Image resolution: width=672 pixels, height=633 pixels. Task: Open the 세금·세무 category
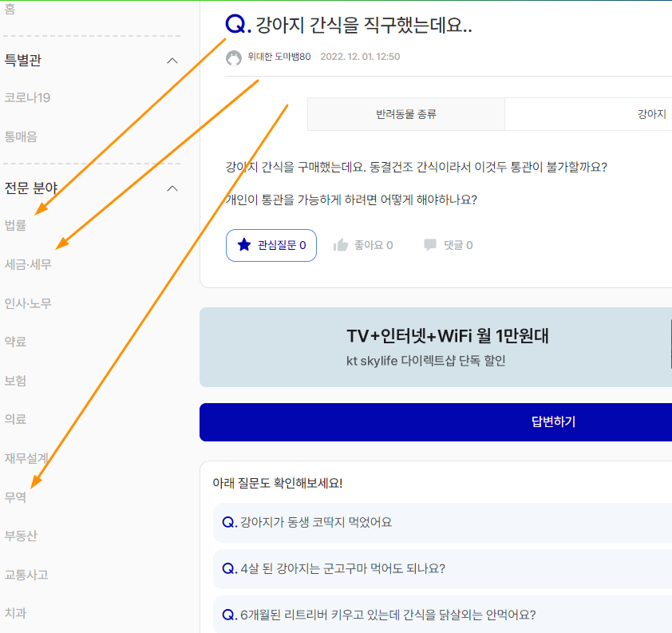[28, 264]
